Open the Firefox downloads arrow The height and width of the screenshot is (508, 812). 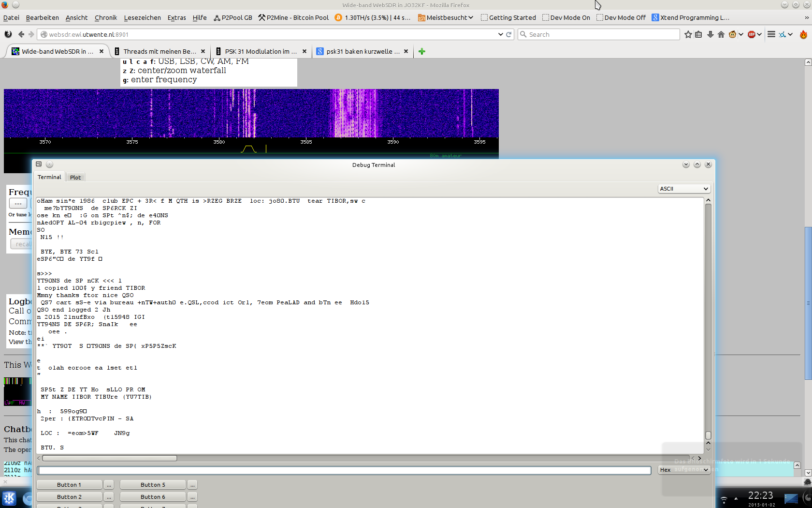[x=710, y=34]
